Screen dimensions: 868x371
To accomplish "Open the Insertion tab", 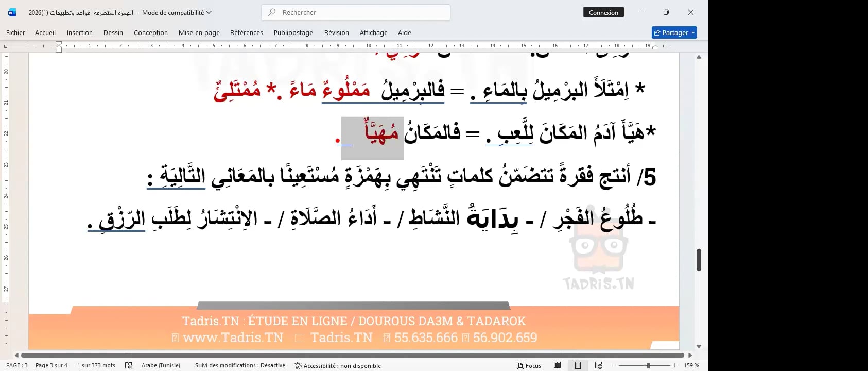I will tap(79, 32).
